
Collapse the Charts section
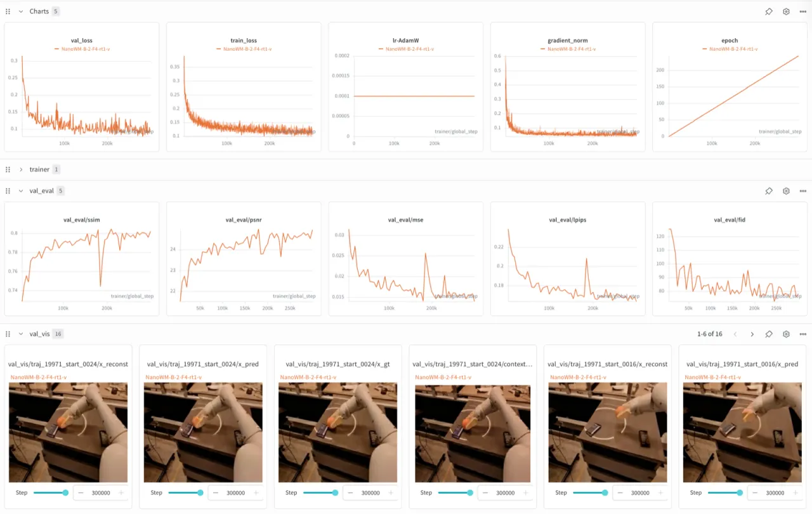click(x=21, y=11)
